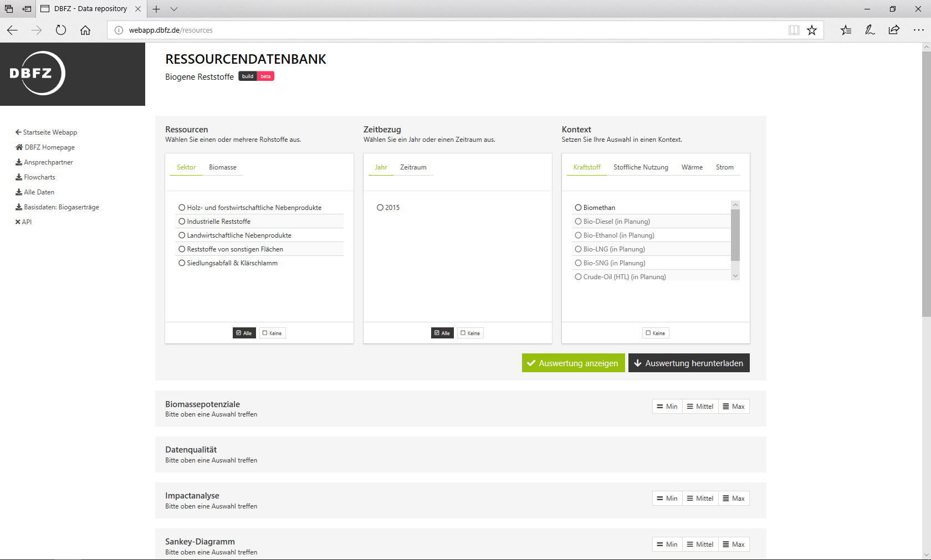Switch to the Biomasse tab
931x560 pixels.
click(x=222, y=167)
